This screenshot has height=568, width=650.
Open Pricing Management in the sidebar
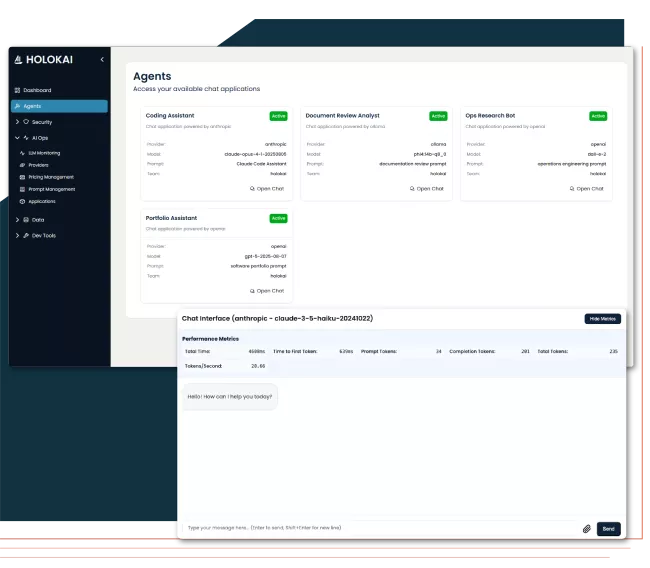(x=50, y=177)
